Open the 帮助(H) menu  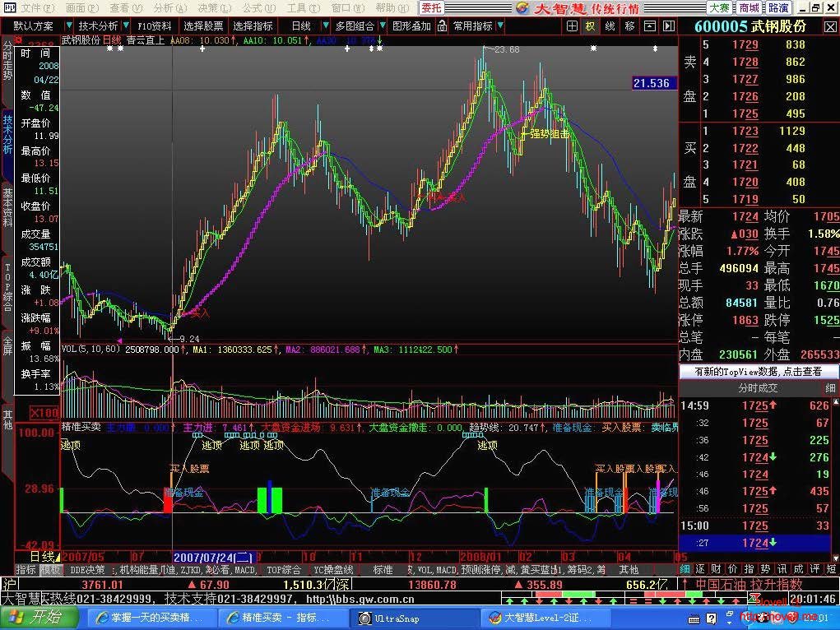tap(392, 8)
